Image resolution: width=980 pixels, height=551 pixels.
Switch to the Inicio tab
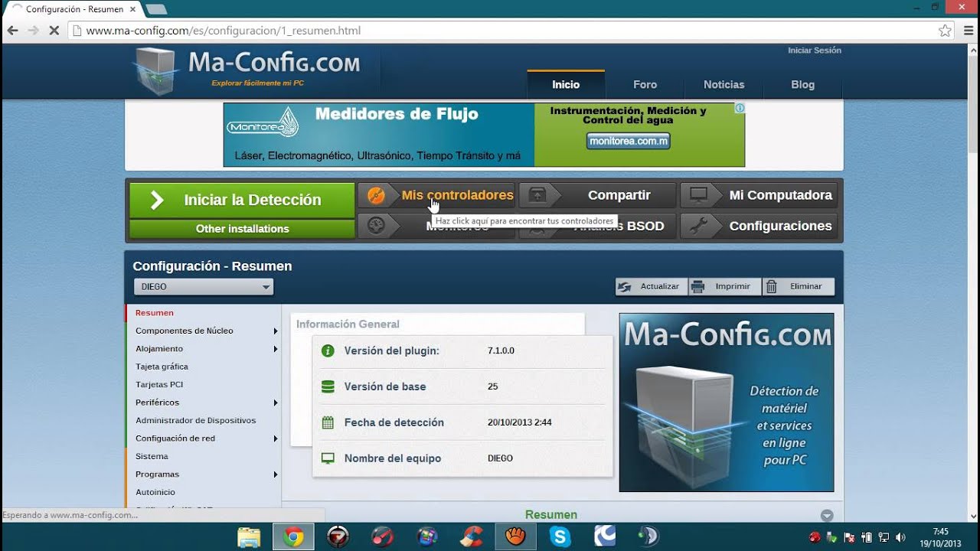[566, 84]
